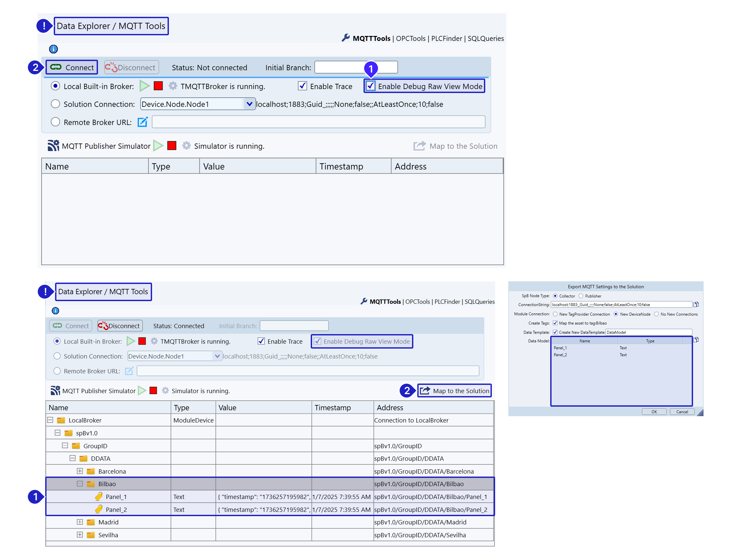Viewport: 730px width, 560px height.
Task: Uncheck Enable Trace in top panel
Action: (x=302, y=86)
